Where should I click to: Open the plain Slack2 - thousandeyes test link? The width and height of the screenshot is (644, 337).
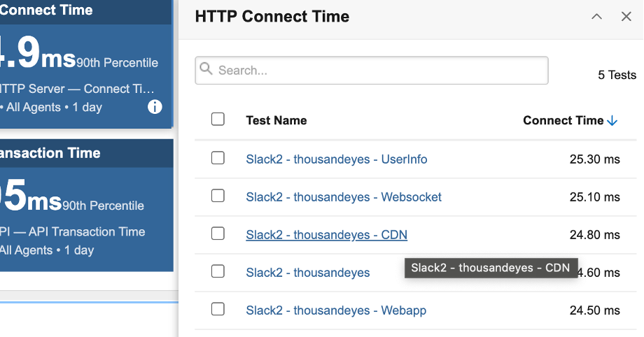pos(307,273)
